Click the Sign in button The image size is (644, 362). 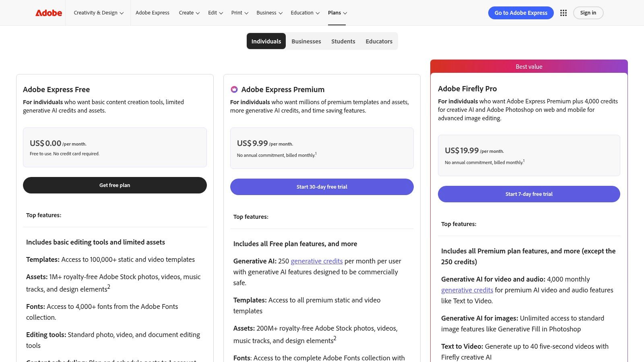click(x=588, y=12)
